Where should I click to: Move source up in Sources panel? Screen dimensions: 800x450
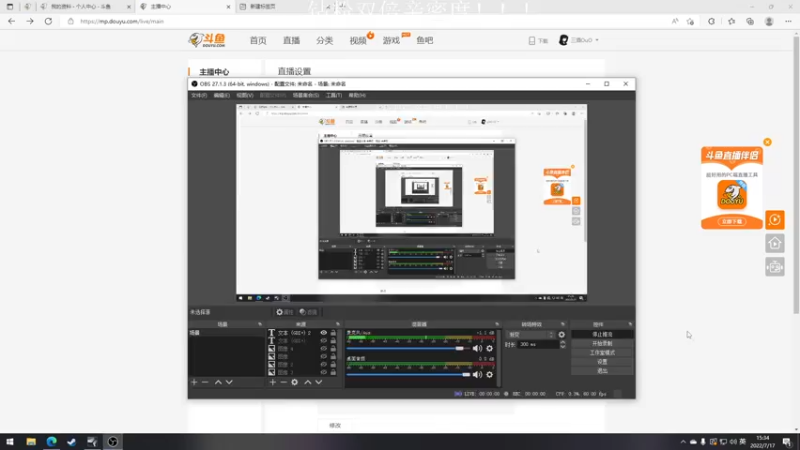coord(308,382)
